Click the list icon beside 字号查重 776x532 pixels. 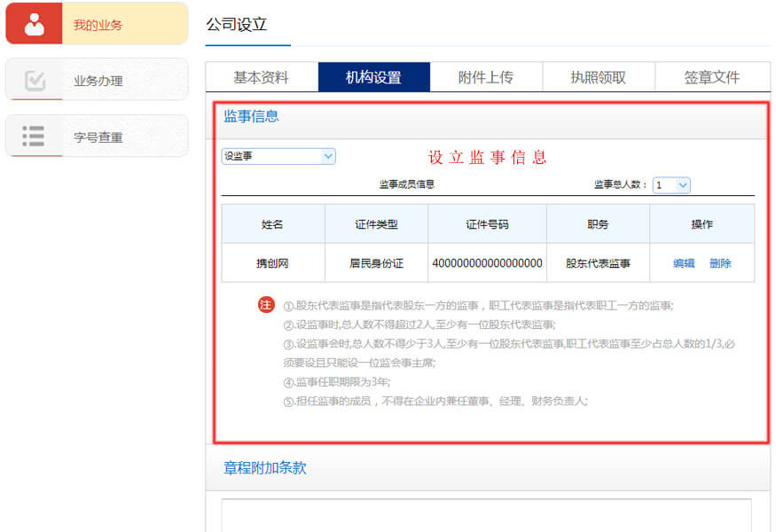point(35,136)
